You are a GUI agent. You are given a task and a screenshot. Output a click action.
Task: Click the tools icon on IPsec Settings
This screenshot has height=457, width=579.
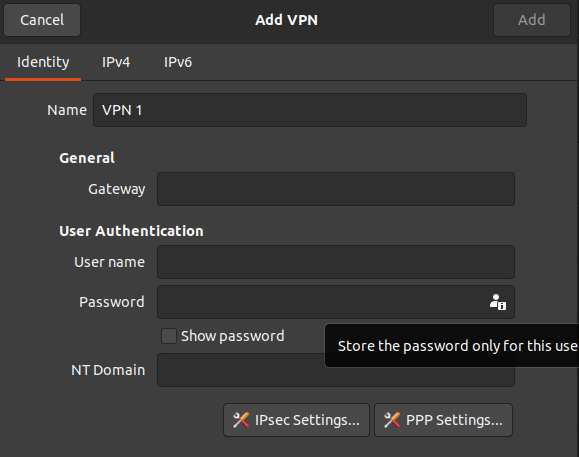(x=241, y=420)
